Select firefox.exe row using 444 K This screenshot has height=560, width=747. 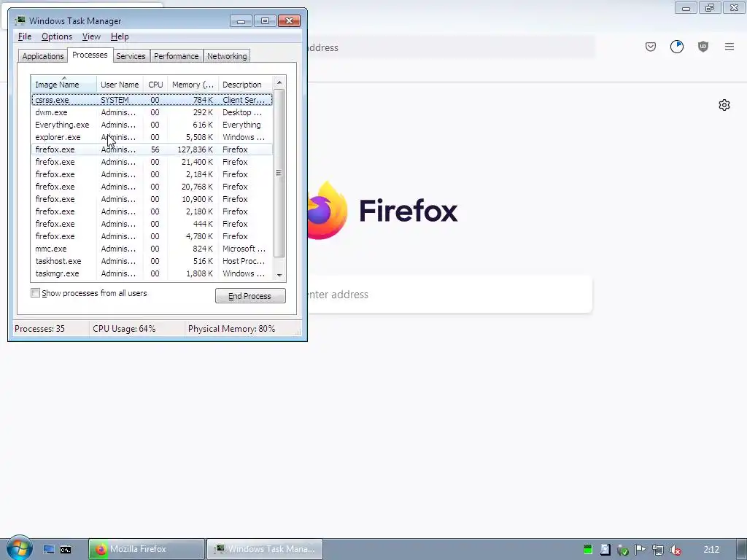(152, 224)
